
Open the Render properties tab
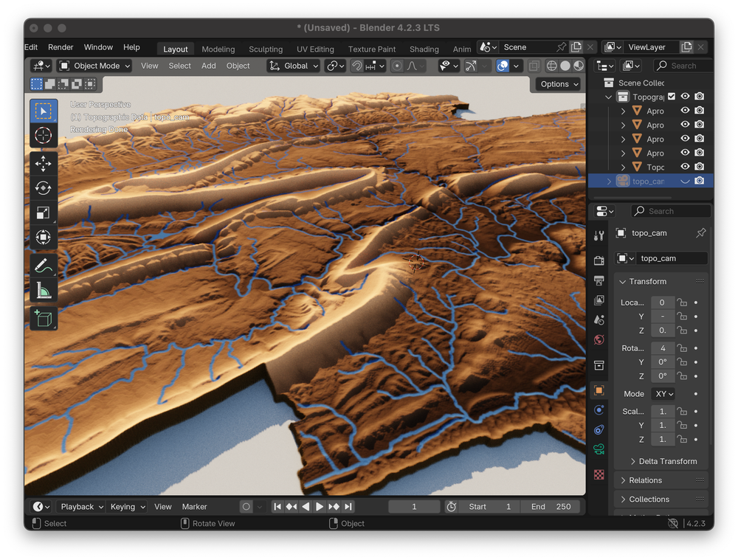(x=599, y=260)
